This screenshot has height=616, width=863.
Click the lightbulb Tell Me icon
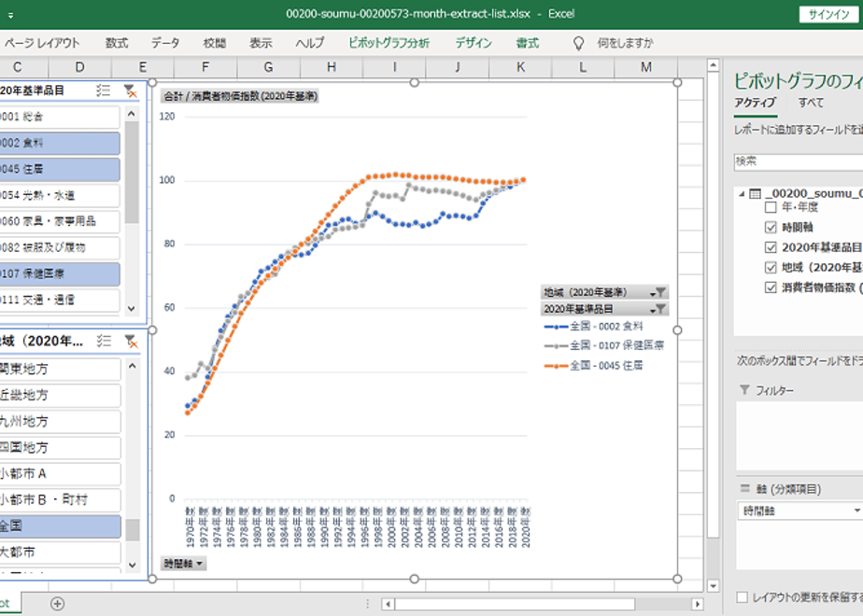point(578,43)
